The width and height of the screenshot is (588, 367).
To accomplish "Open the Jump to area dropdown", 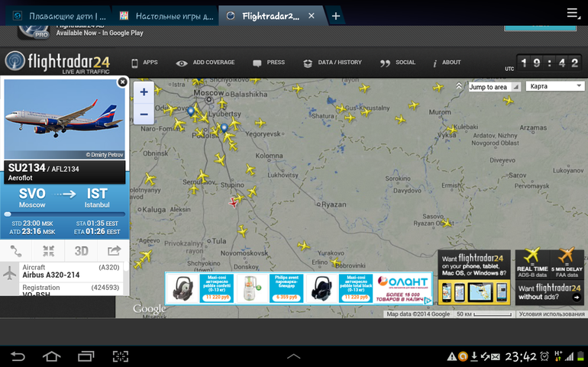I will click(x=494, y=87).
